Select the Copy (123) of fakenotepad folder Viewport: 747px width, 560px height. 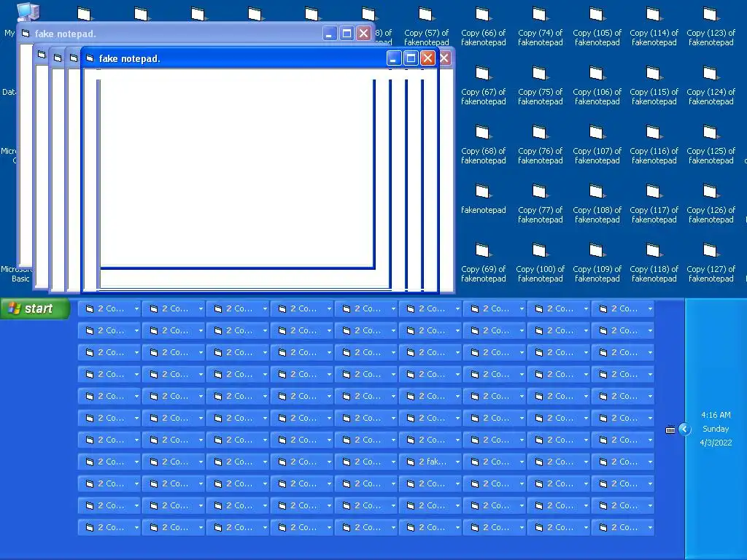coord(711,27)
